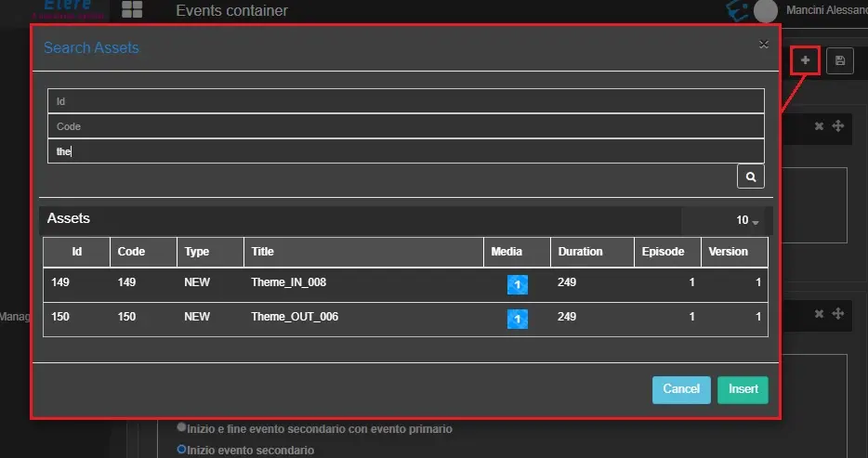This screenshot has width=868, height=458.
Task: Select 'Inizio e fine evento secondario' radio option
Action: (x=181, y=428)
